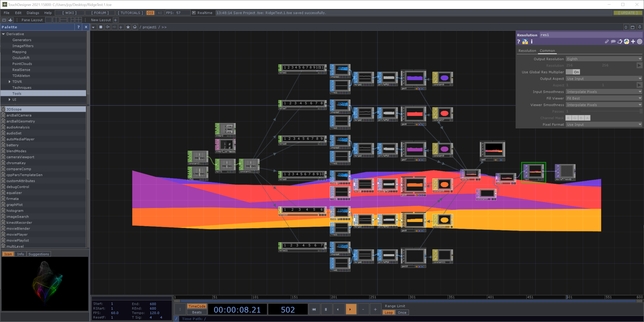This screenshot has width=644, height=322.
Task: Select the four-pane grid layout icon
Action: [78, 20]
